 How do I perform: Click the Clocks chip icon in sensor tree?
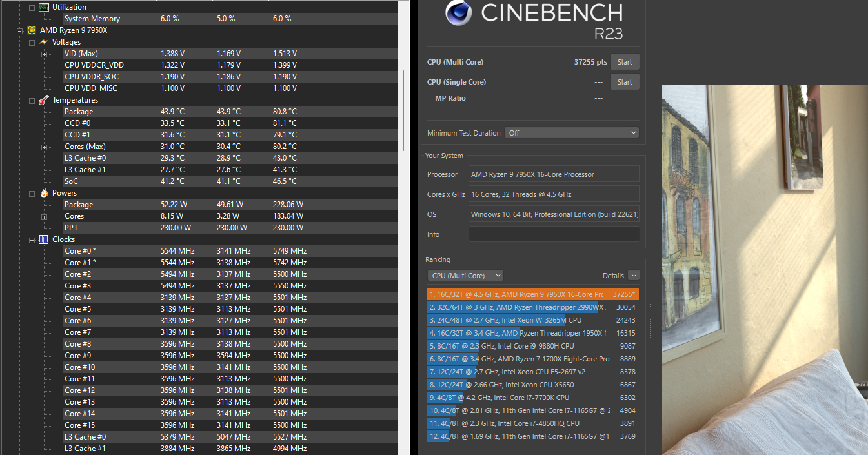pyautogui.click(x=43, y=239)
